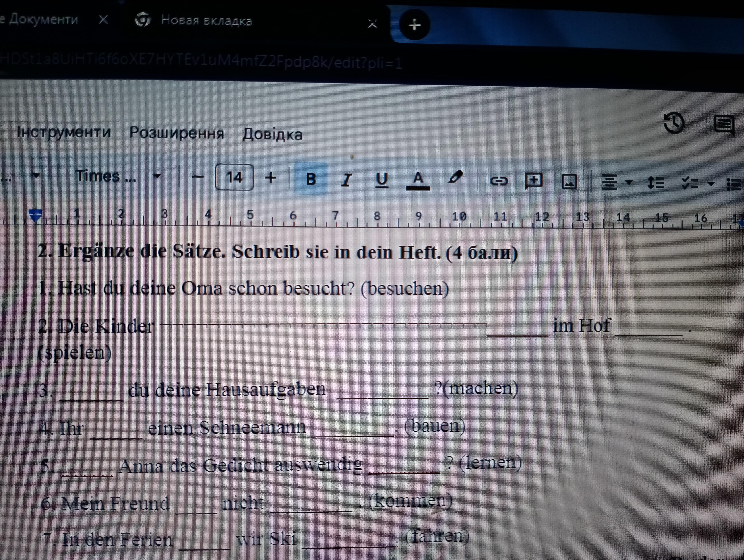
Task: Open text color picker
Action: [418, 180]
